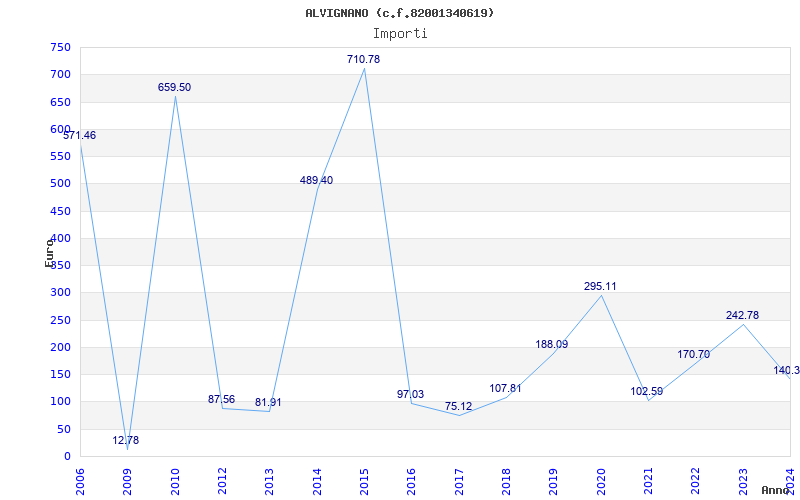800x500 pixels.
Task: Select the 188.09 value label
Action: 552,344
